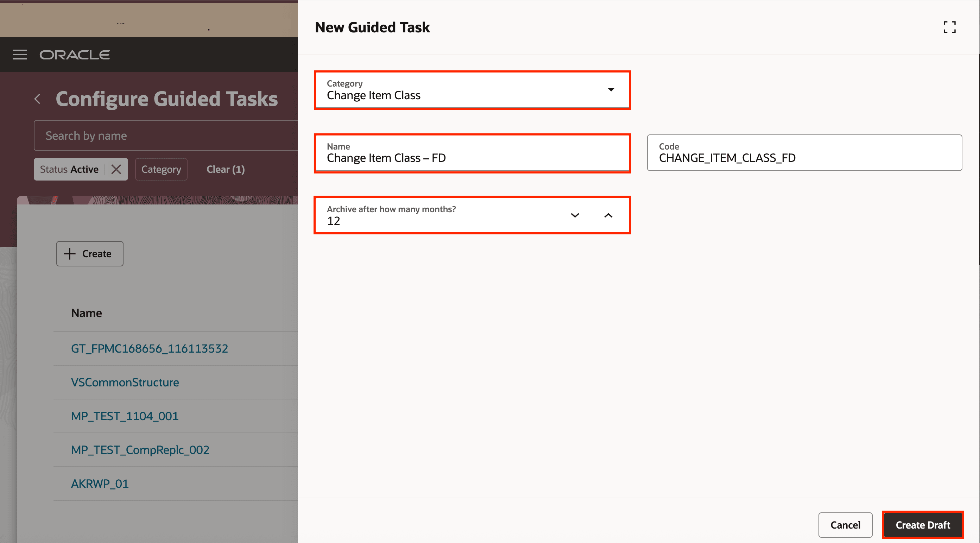Increase archive months with the up chevron
This screenshot has width=980, height=543.
tap(608, 215)
